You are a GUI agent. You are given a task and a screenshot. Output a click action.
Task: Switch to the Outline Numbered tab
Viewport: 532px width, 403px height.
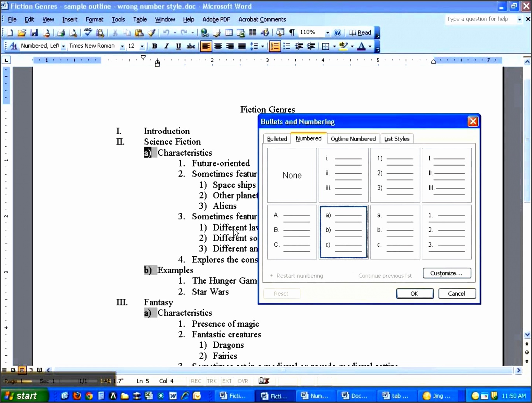coord(353,138)
